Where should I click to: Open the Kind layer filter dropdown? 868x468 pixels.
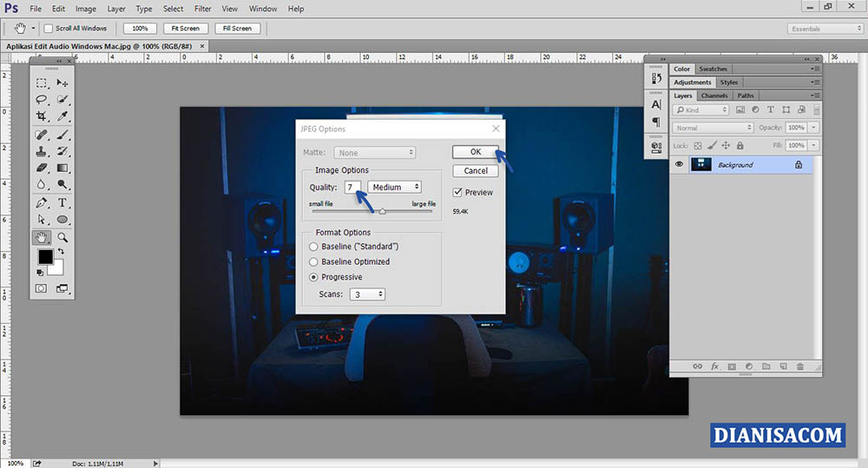[x=700, y=109]
